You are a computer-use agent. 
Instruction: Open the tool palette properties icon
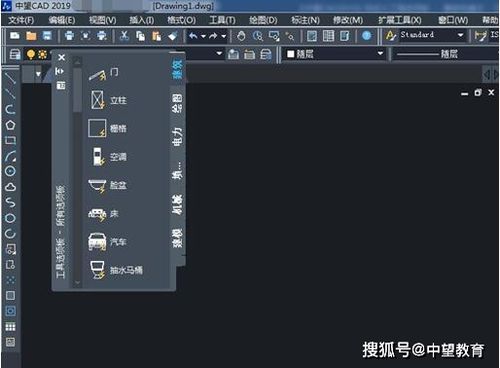pos(61,85)
